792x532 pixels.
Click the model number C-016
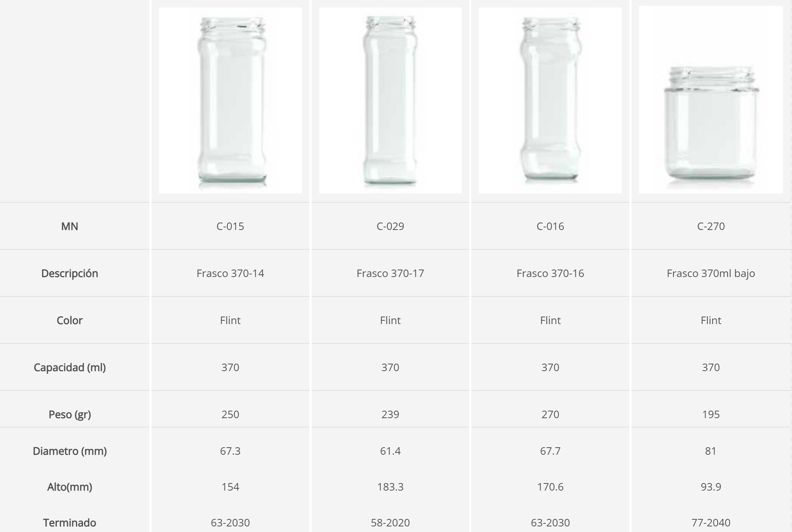(x=550, y=226)
